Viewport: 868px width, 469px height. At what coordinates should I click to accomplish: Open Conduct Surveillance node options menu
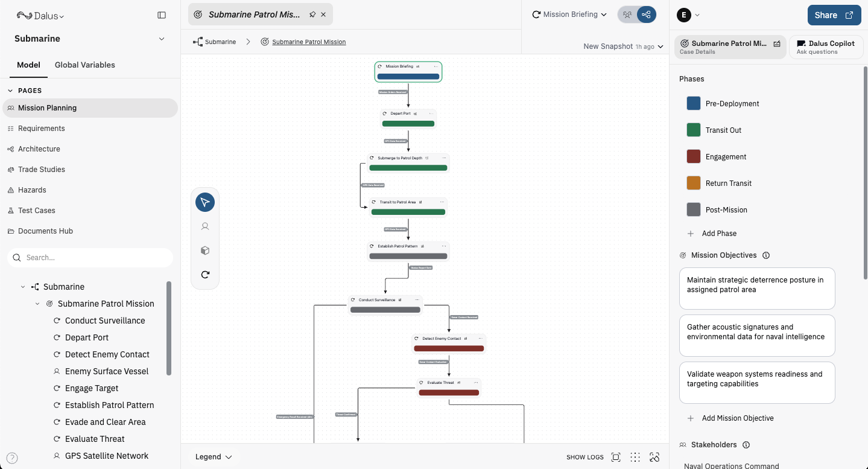416,300
